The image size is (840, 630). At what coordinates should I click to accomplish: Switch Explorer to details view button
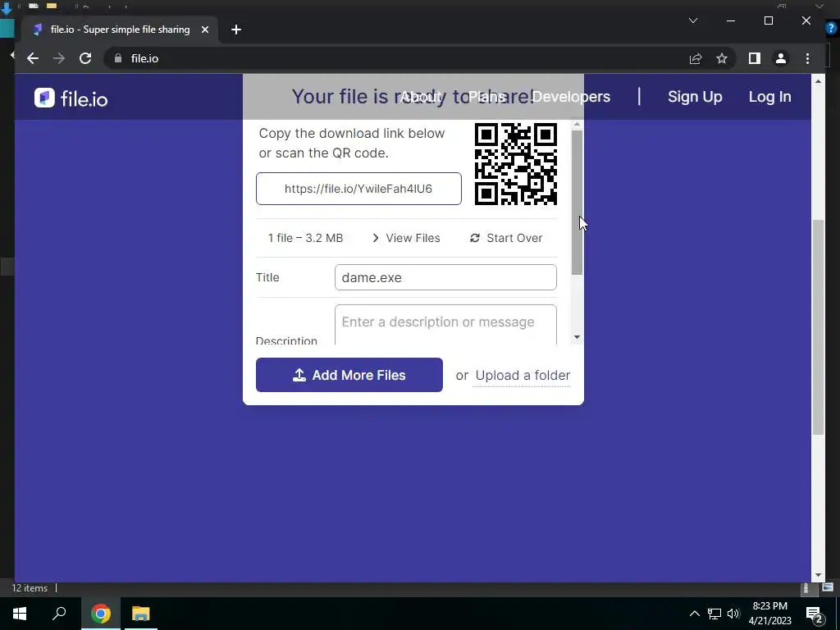point(806,587)
